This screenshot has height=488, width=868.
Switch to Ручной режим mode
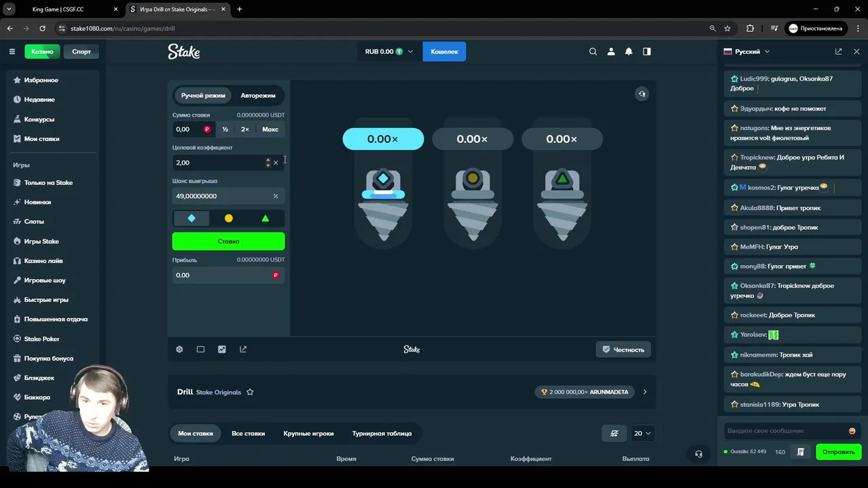click(x=203, y=96)
